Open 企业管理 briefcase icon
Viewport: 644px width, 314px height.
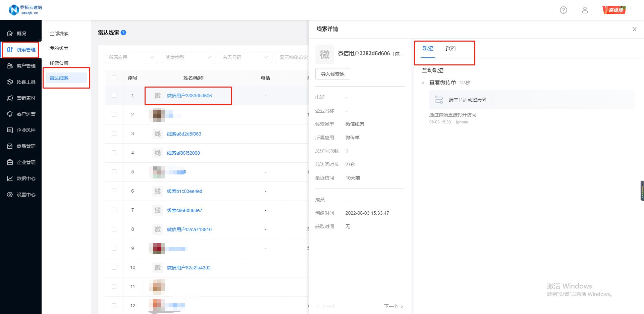click(x=10, y=162)
